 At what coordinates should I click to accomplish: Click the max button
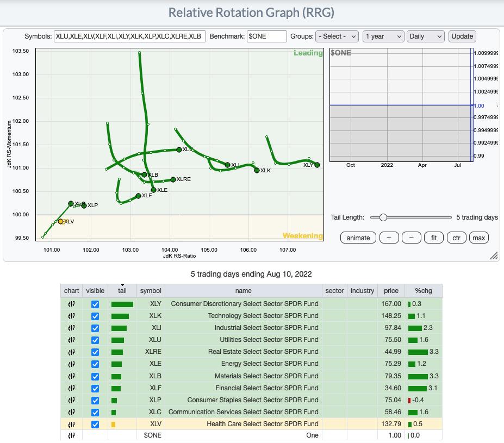(x=478, y=238)
